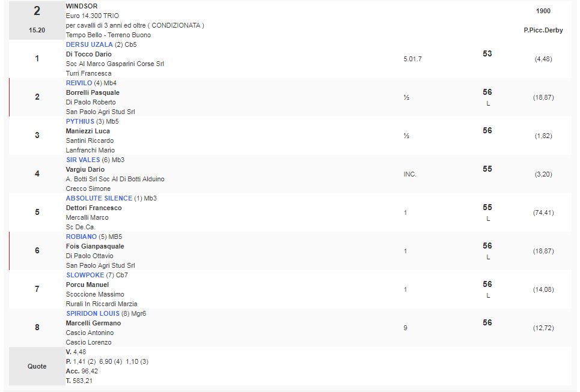
Task: Open SIR VALES horse details
Action: point(83,160)
